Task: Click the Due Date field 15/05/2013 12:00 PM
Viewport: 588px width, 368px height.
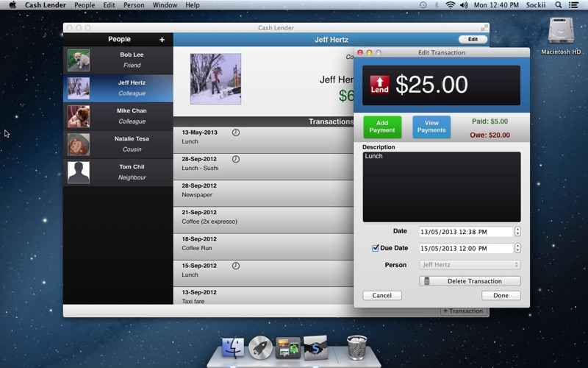Action: [x=466, y=248]
